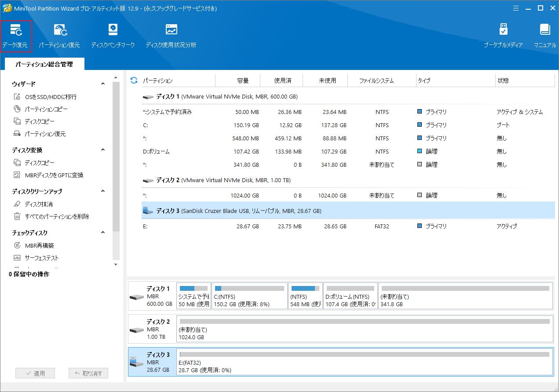Collapse ディスククリーンアップ section
Viewport: 559px width, 392px height.
(103, 191)
